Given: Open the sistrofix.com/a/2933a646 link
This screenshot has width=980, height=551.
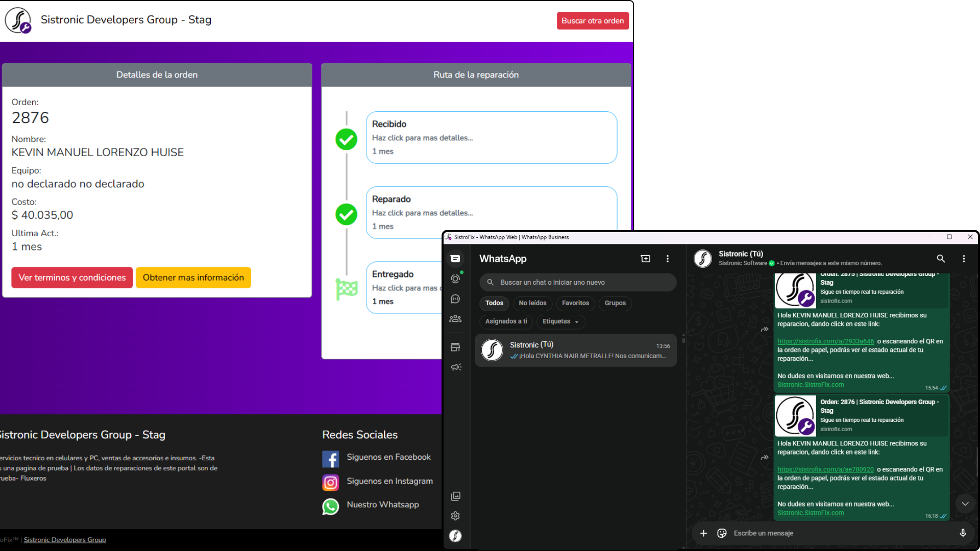Looking at the screenshot, I should 825,341.
